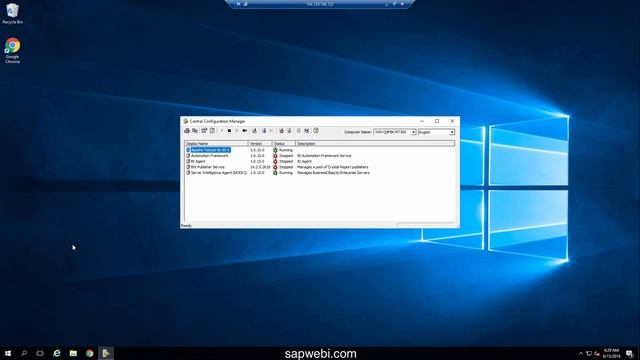
Task: Click the Properties toolbar icon
Action: coord(204,131)
